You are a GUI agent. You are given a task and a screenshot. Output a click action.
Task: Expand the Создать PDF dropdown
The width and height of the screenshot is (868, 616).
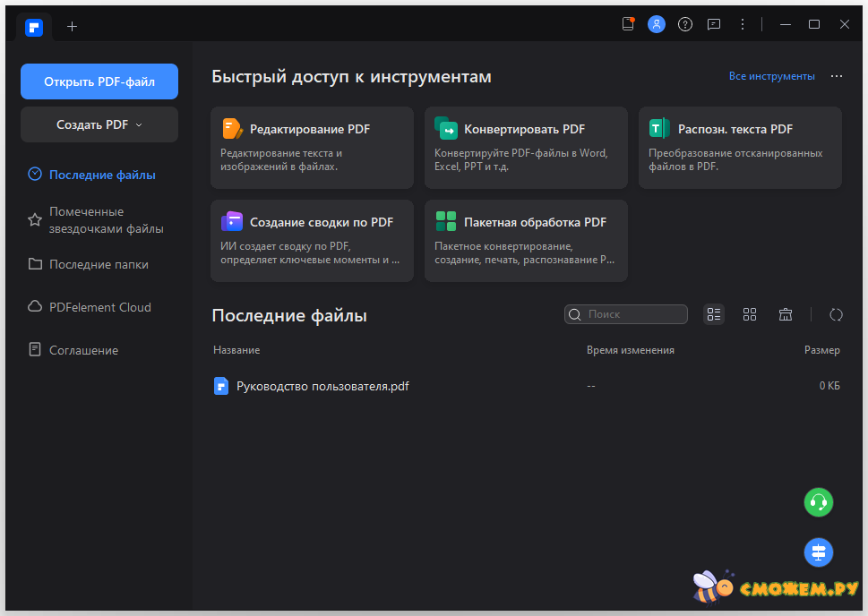[99, 124]
